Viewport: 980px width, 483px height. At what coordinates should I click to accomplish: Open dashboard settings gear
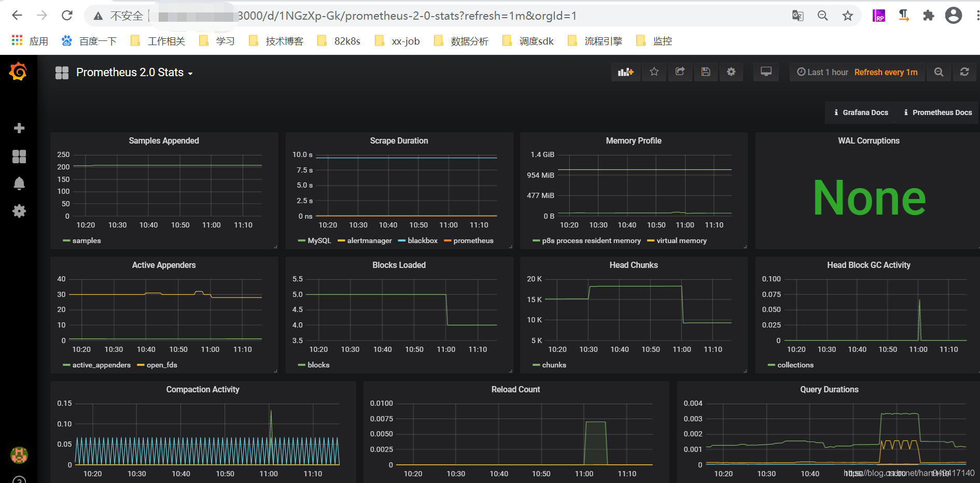731,72
